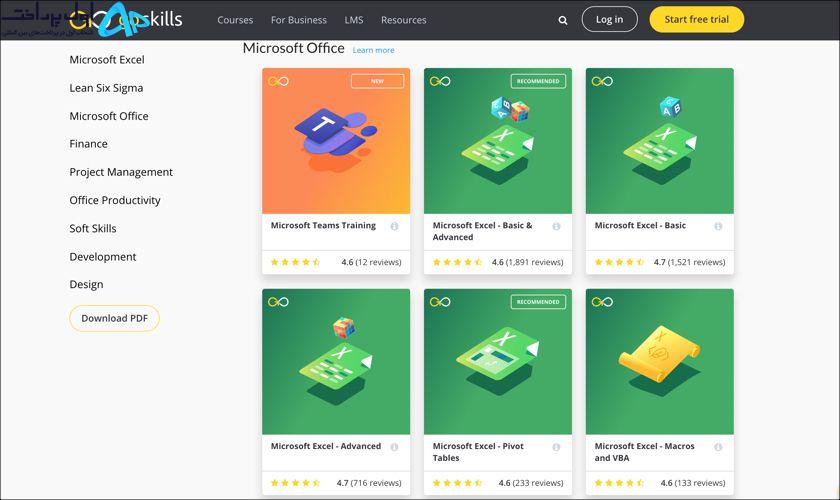The image size is (840, 500).
Task: Click the 4.6 (133 reviews) text
Action: click(x=693, y=483)
